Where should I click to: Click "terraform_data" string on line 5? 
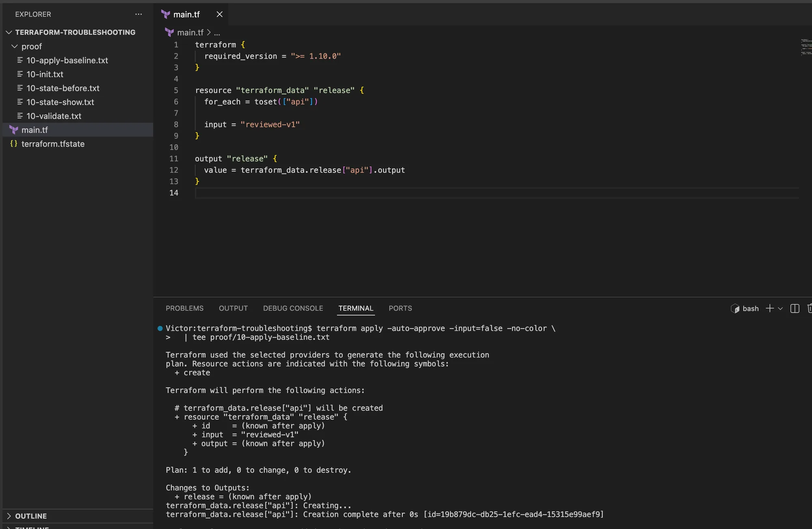click(272, 90)
